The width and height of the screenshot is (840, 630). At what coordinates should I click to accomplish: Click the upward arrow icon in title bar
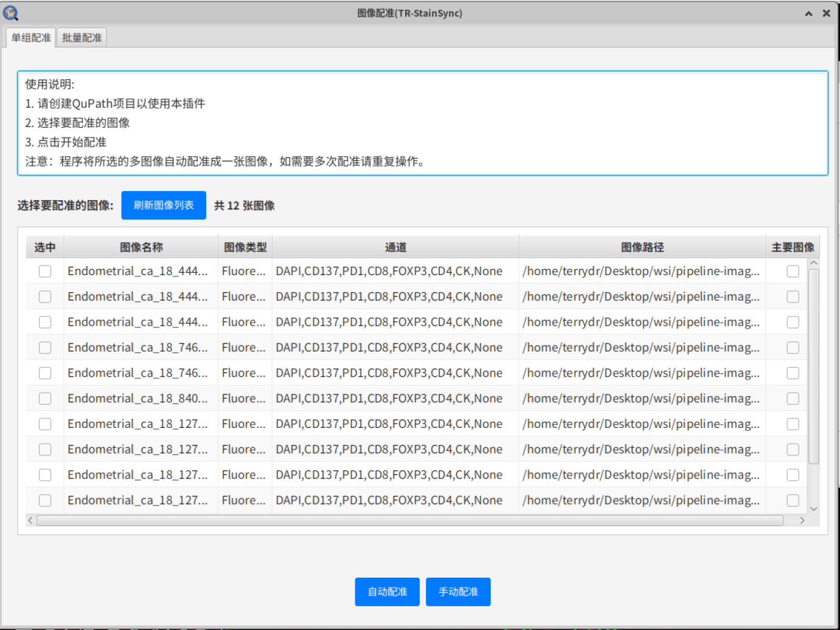(x=808, y=13)
